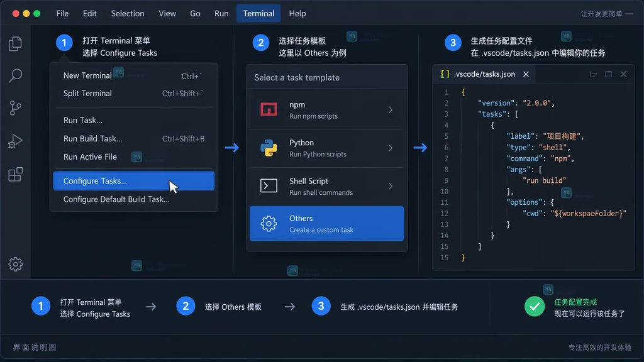Open the Edit menu

click(x=89, y=14)
